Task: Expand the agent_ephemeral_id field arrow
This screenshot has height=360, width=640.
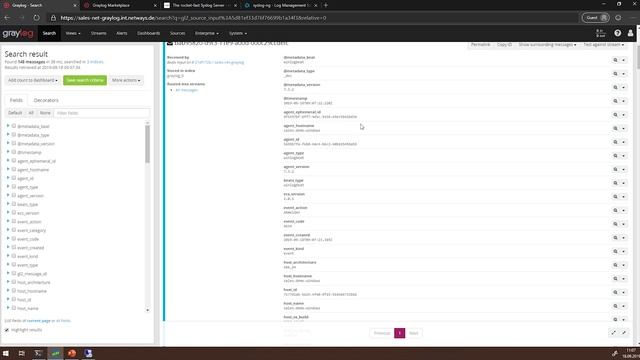Action: tap(8, 160)
